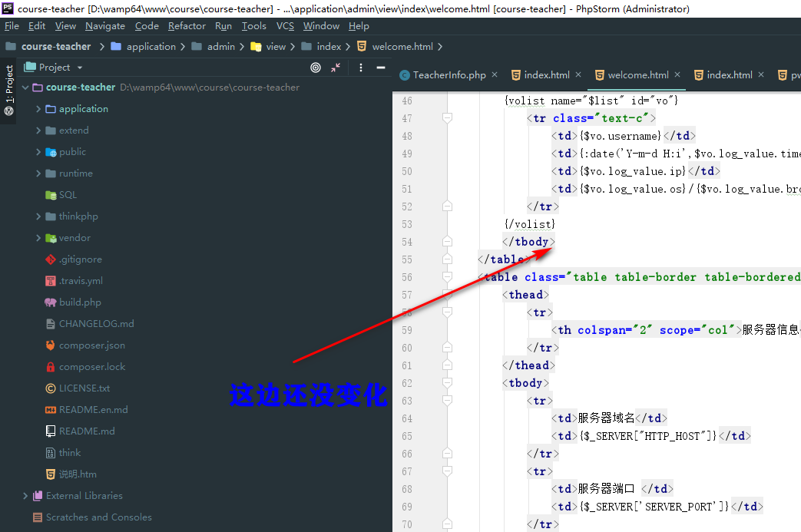Screen dimensions: 801x532
Task: Click the scroll-from-source target icon
Action: pyautogui.click(x=316, y=68)
